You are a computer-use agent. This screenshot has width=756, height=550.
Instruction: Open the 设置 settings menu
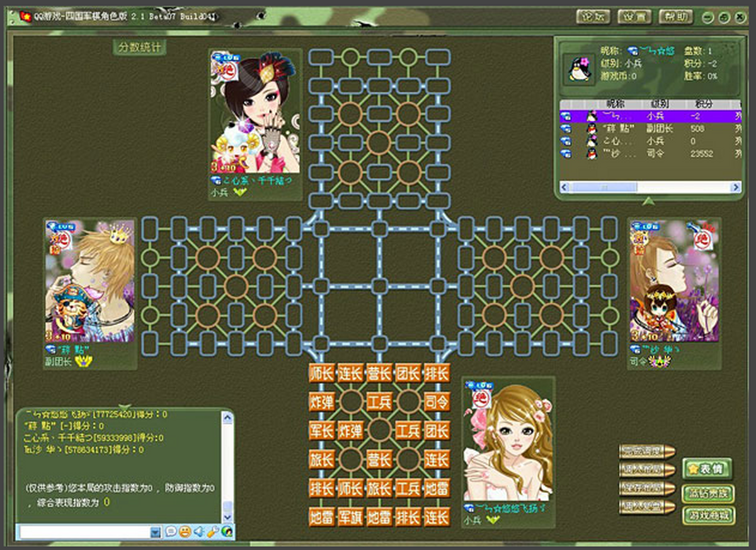[634, 17]
